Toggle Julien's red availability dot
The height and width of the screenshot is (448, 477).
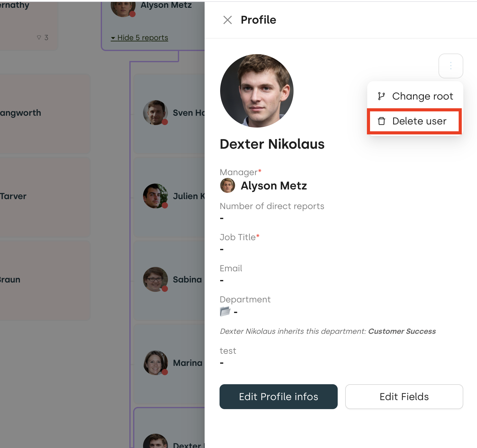tap(164, 206)
